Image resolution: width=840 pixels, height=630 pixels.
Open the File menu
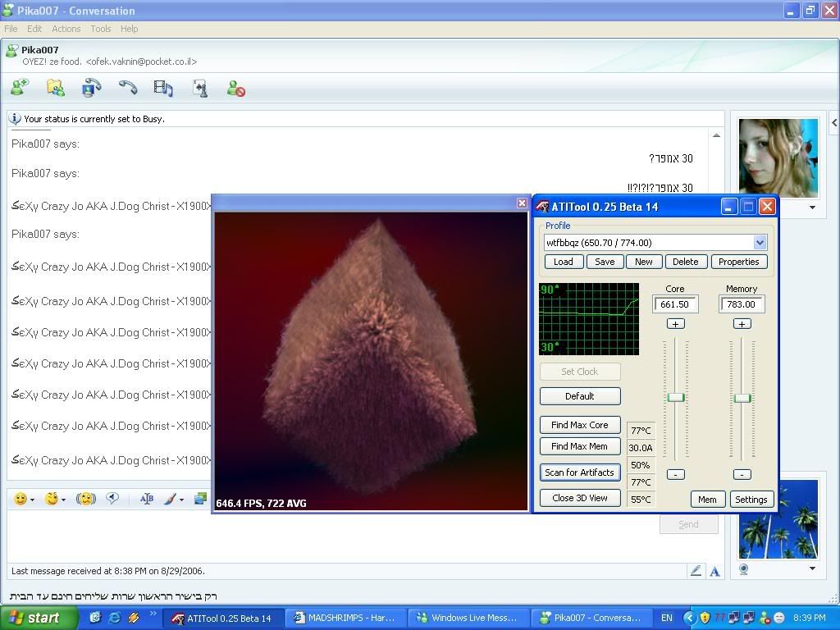click(x=11, y=29)
